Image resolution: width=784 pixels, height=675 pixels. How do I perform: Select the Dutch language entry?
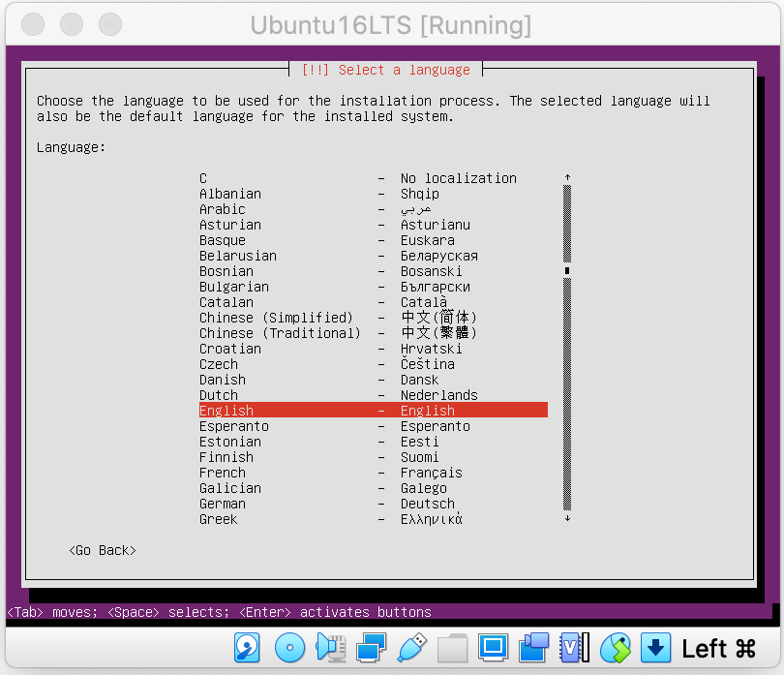[x=373, y=395]
